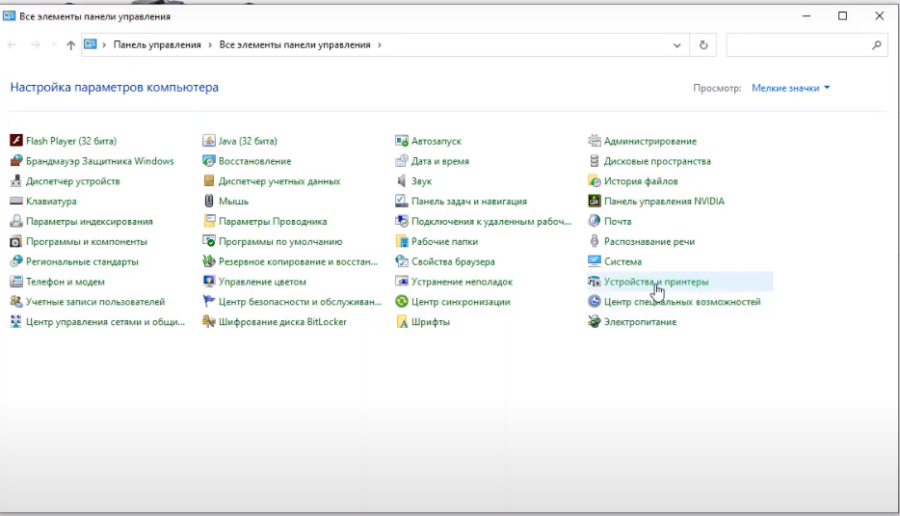Click the Клавиатура icon
Screen dimensions: 900x516
point(16,201)
